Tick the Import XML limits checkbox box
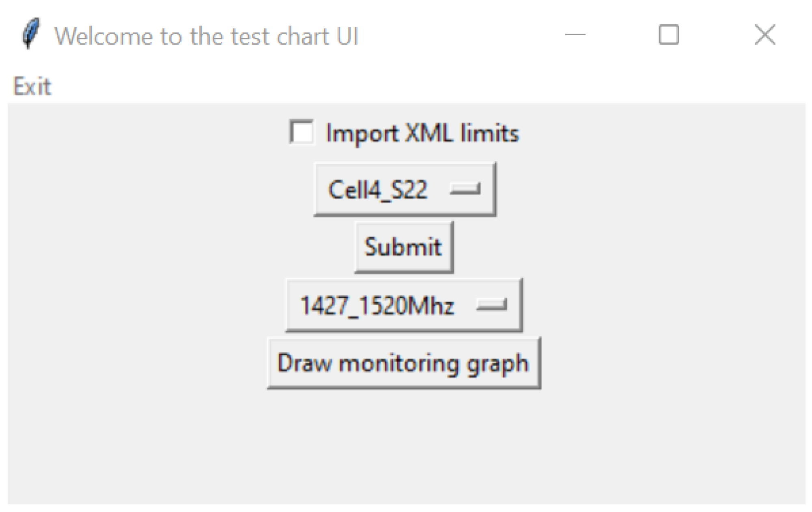The image size is (812, 512). point(302,132)
